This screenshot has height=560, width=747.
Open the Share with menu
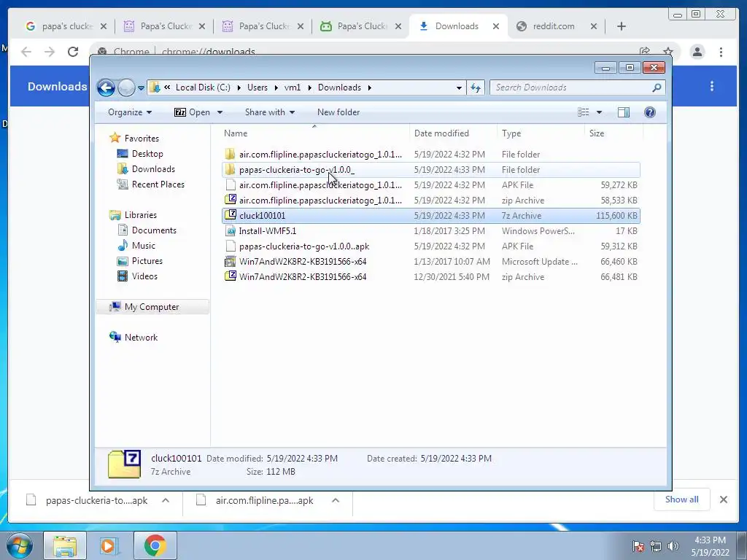(x=270, y=112)
